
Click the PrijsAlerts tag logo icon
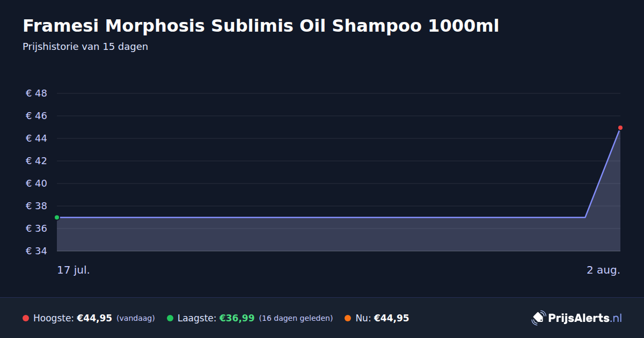pos(538,318)
